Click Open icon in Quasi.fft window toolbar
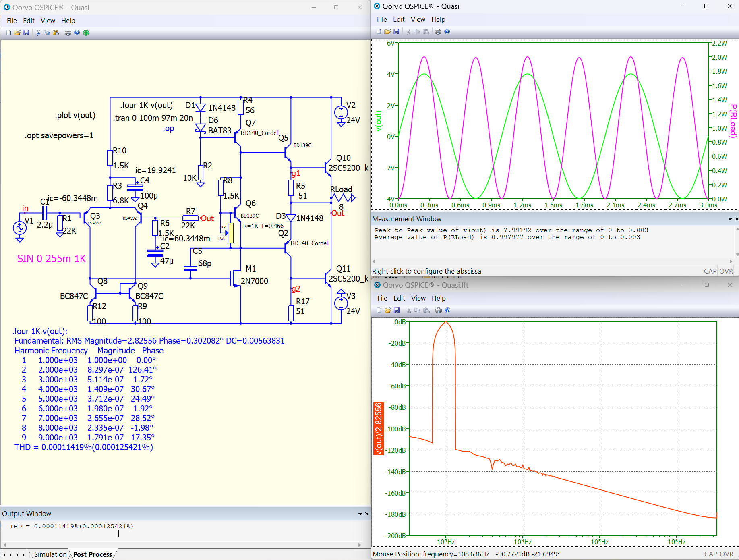This screenshot has width=739, height=560. 388,310
